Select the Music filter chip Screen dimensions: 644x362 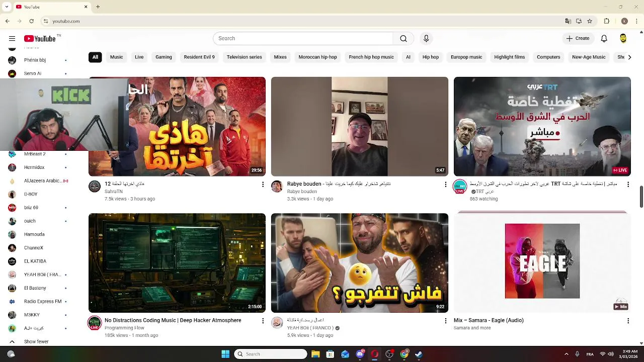[116, 57]
